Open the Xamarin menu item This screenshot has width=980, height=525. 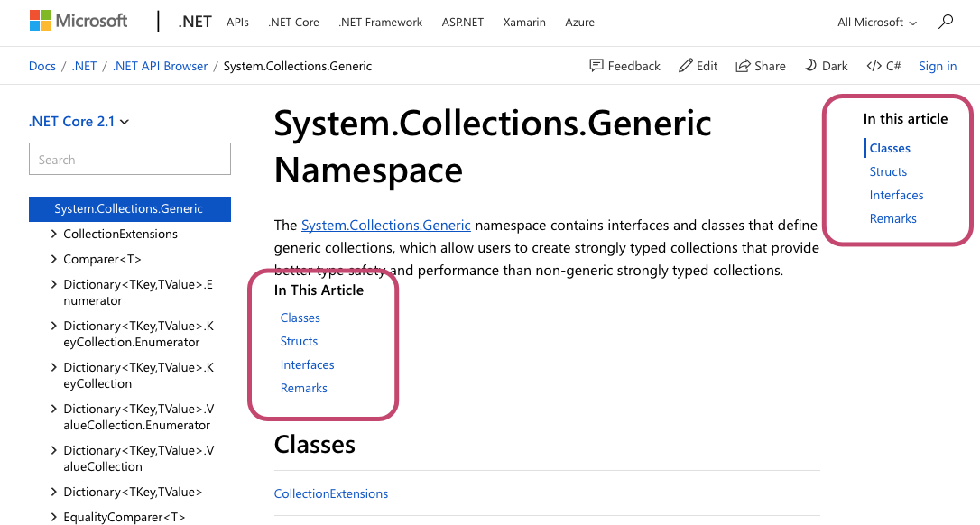[524, 22]
